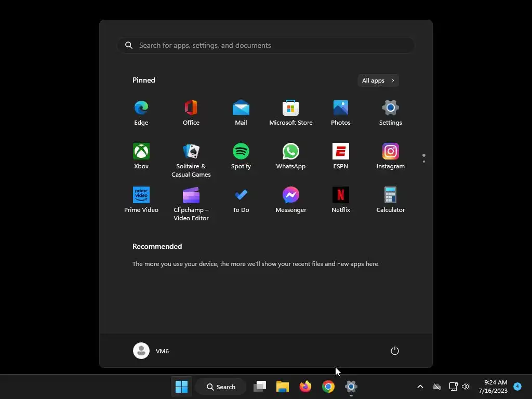Open Task View on the taskbar
The image size is (532, 399).
point(260,387)
